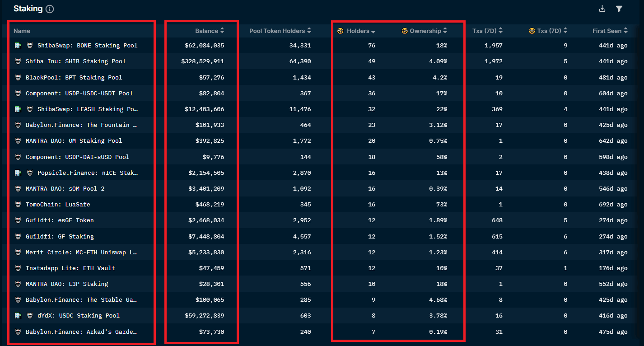
Task: Click the ownership value 73%
Action: tap(442, 205)
